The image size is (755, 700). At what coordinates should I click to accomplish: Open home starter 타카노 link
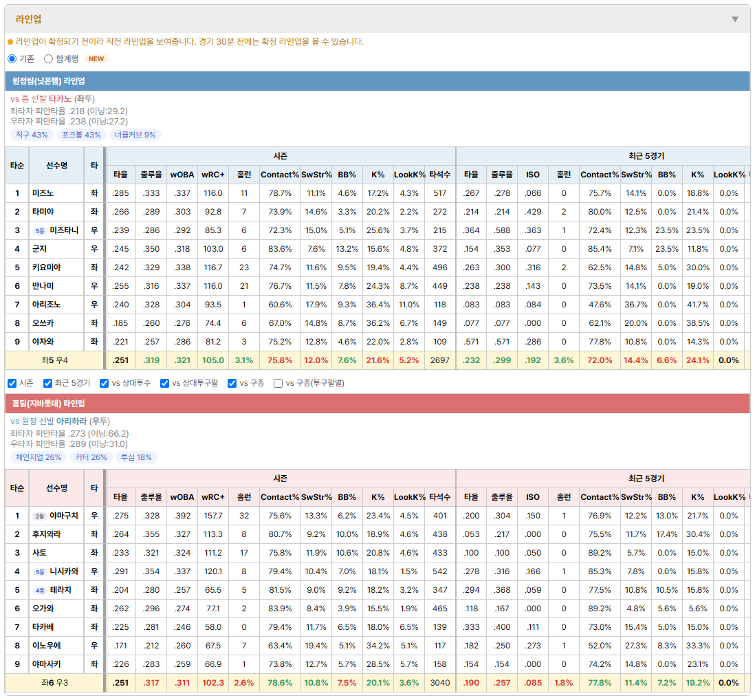point(60,99)
